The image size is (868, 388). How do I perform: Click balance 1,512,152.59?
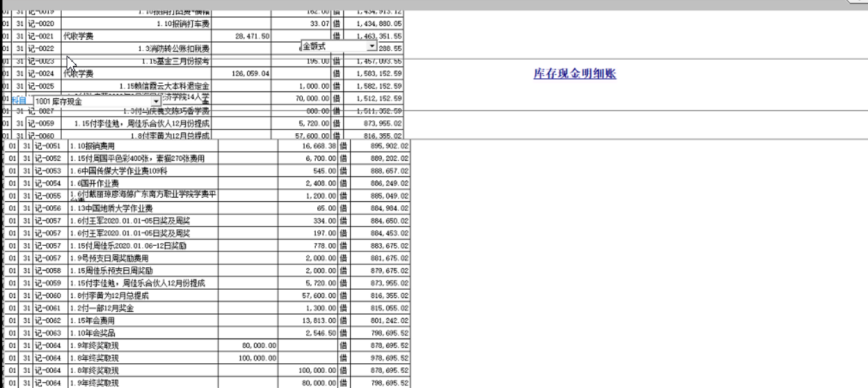coord(379,98)
